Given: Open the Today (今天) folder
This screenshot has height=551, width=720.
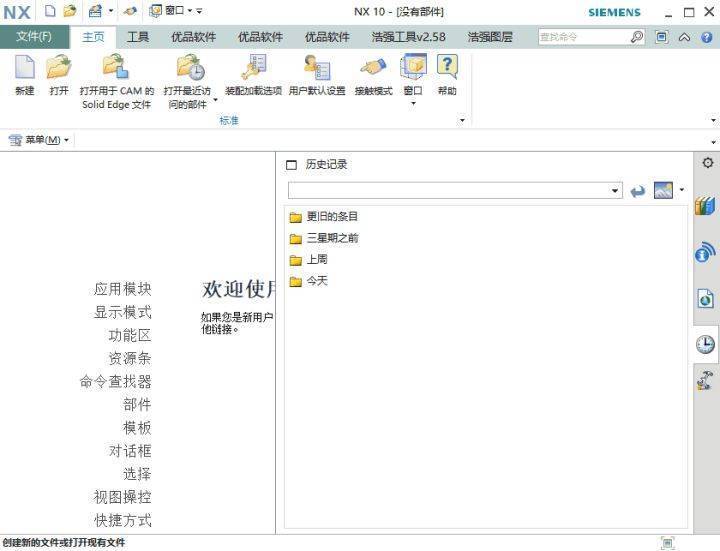Looking at the screenshot, I should click(x=309, y=281).
